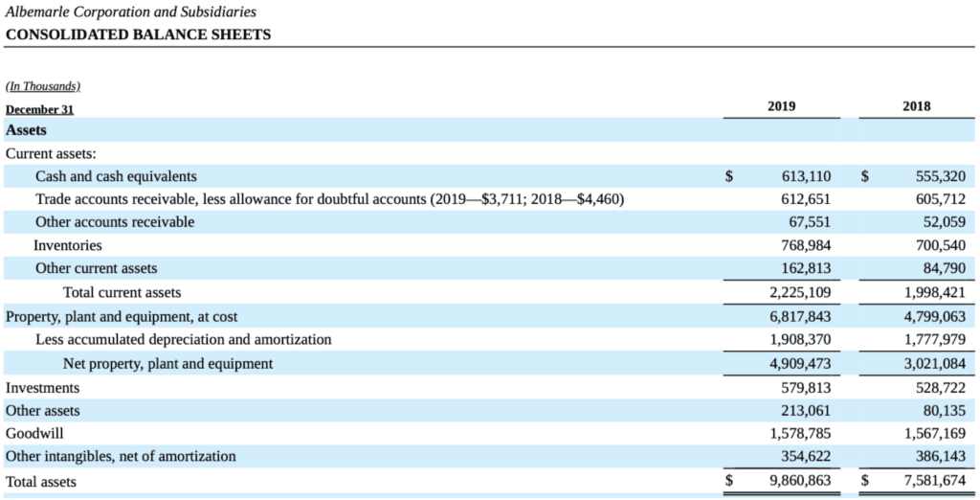Click goodwill value 1,567,169
This screenshot has width=980, height=500.
(935, 433)
